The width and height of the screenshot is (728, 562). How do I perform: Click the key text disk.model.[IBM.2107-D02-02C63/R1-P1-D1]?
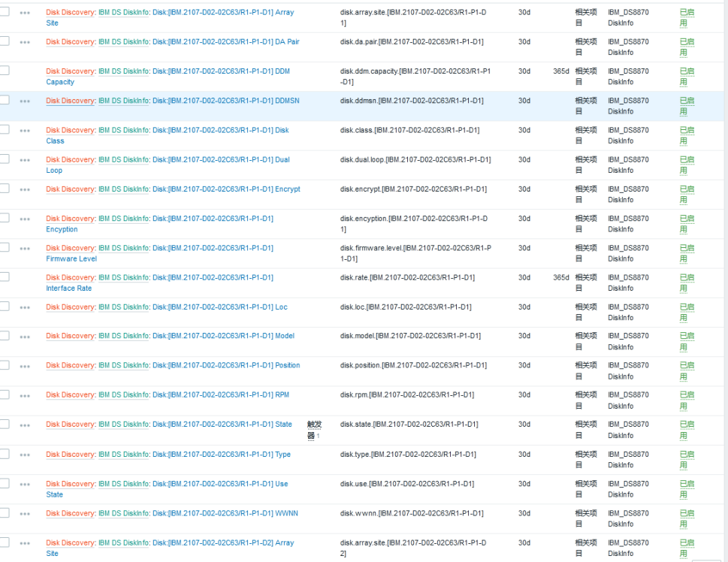pos(410,336)
